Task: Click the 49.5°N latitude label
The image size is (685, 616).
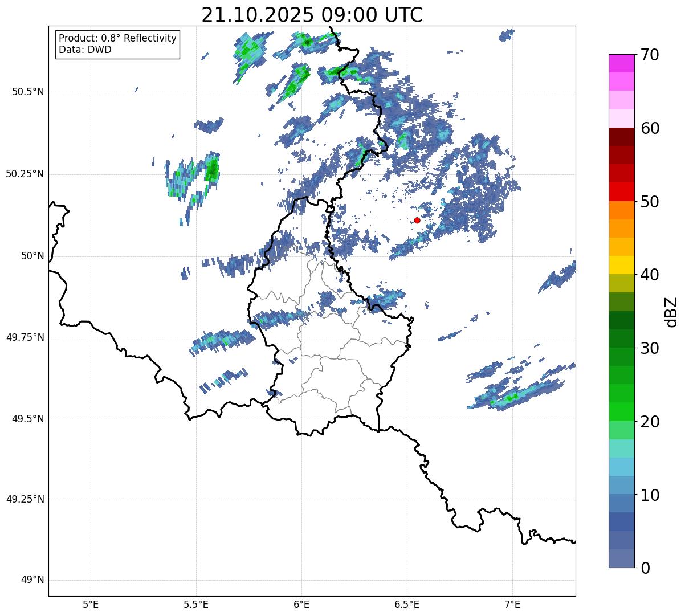Action: click(x=28, y=419)
